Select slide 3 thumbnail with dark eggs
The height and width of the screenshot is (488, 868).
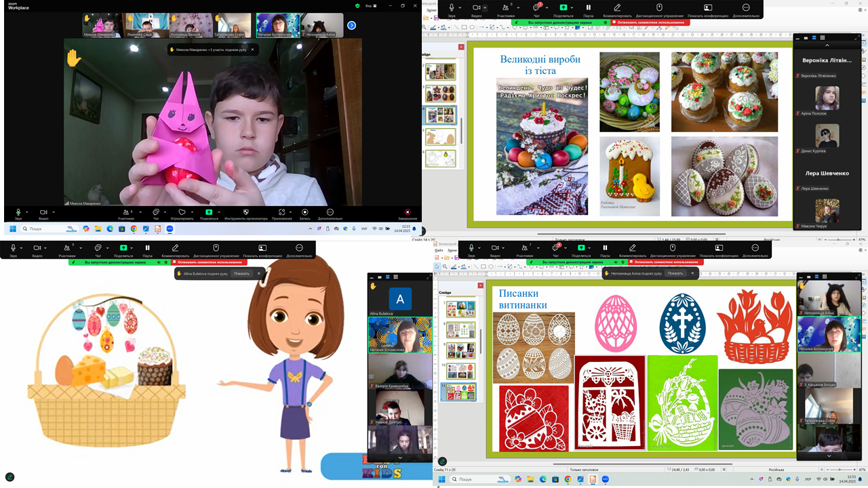(441, 94)
